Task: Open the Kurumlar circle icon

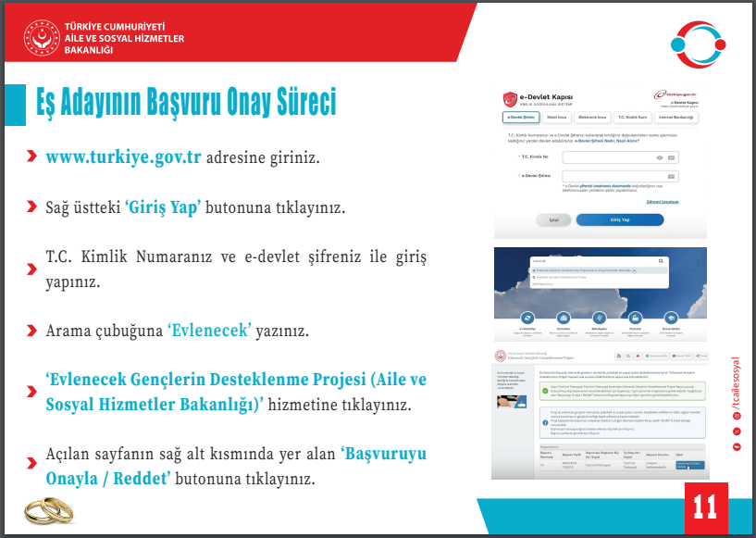Action: (564, 318)
